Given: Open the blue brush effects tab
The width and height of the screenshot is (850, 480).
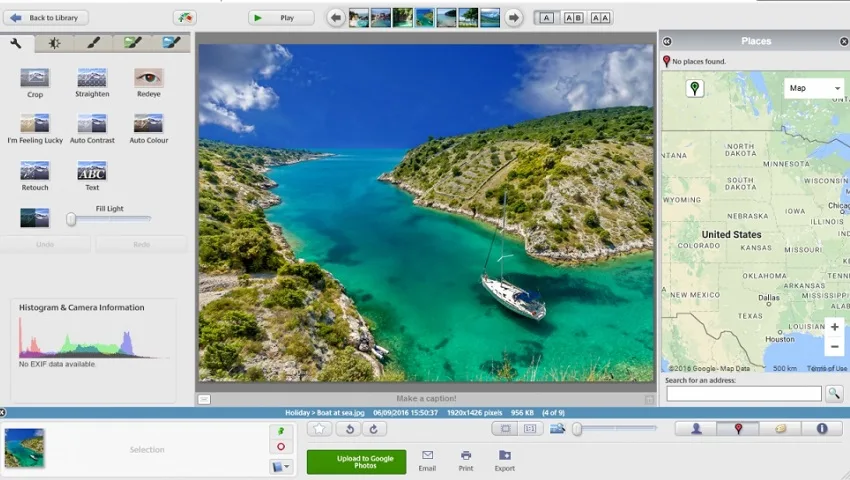Looking at the screenshot, I should click(171, 43).
